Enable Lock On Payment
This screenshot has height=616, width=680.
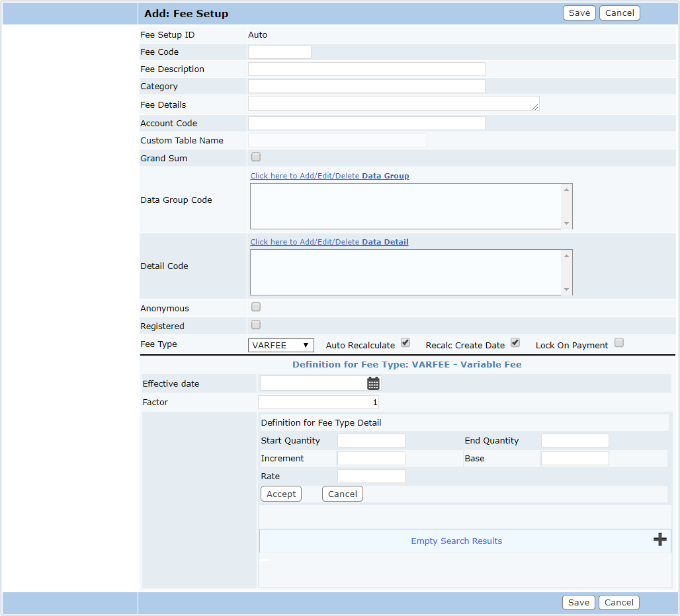point(618,342)
